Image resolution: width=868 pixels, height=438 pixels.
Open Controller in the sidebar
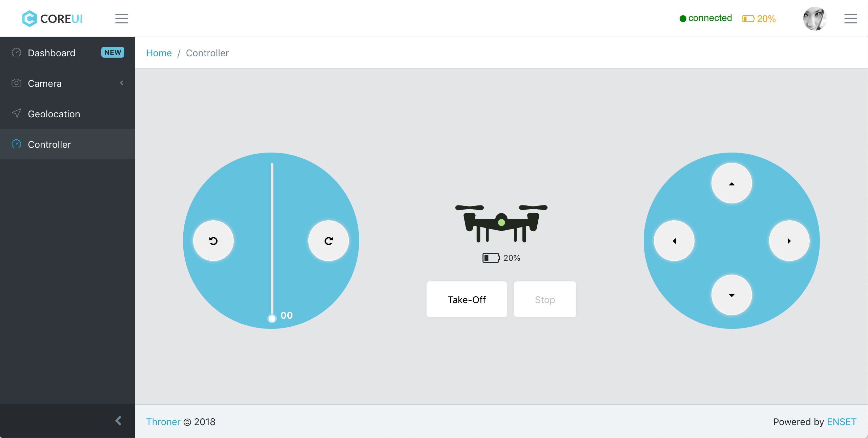(49, 144)
